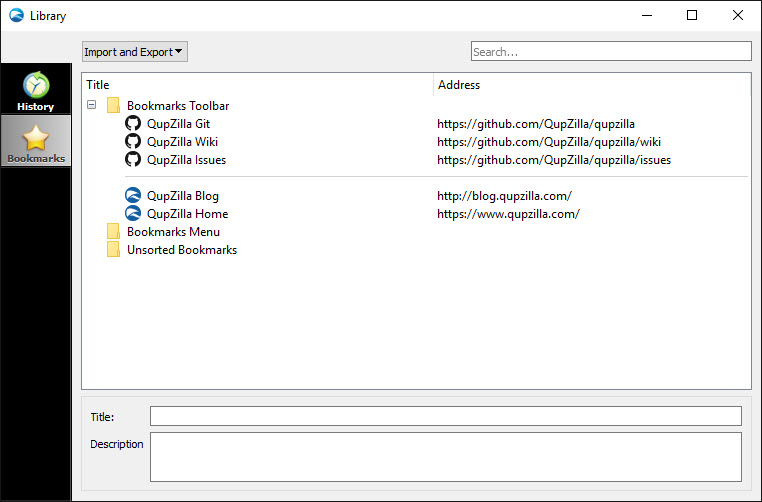
Task: Click GitHub icon next to QupZilla Git
Action: coord(133,123)
